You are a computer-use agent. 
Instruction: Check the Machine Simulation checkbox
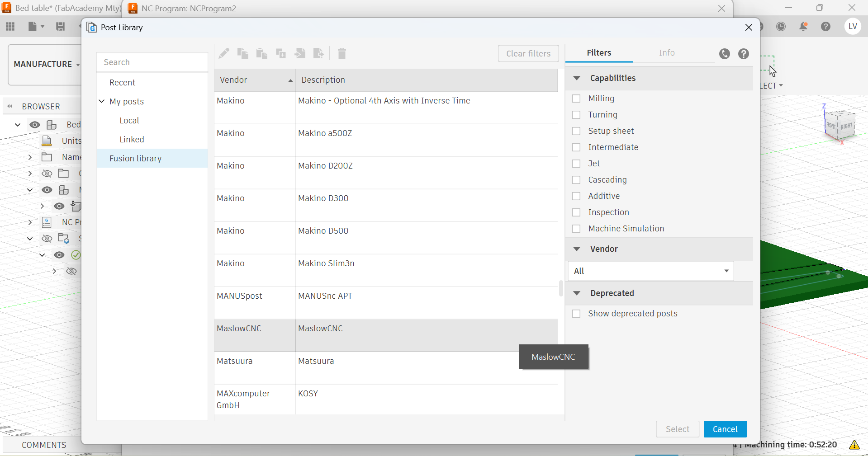coord(576,229)
